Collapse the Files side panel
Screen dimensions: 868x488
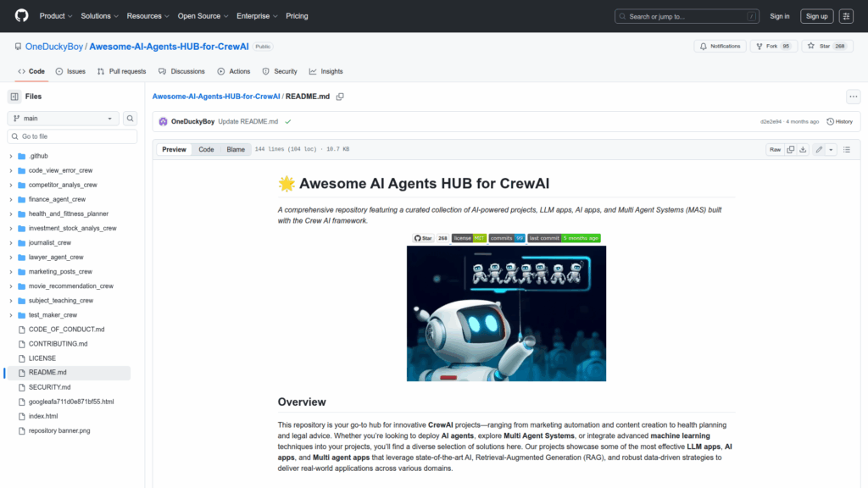[x=14, y=97]
